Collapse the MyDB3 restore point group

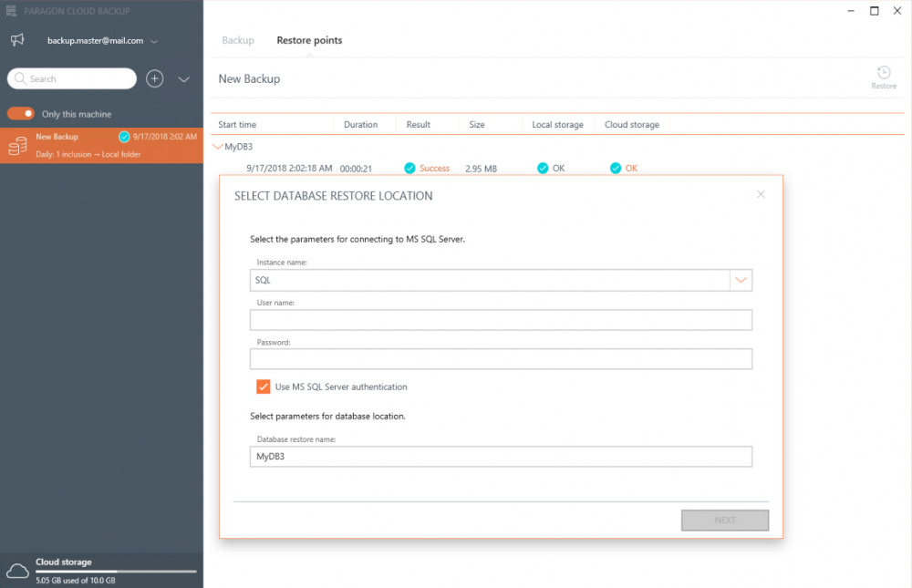(217, 146)
